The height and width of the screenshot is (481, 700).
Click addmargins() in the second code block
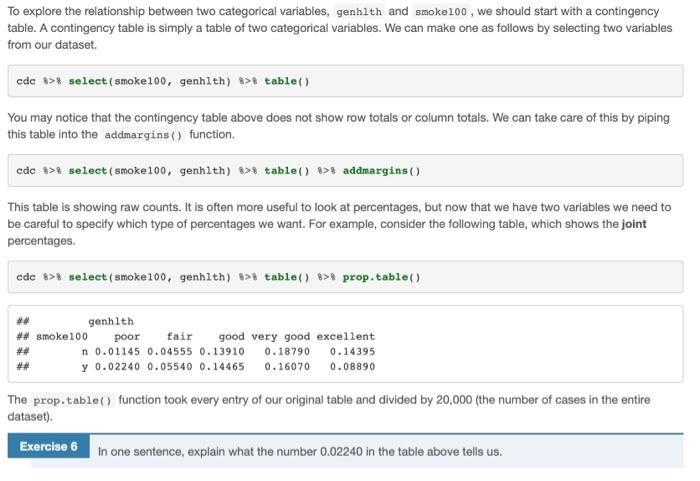coord(382,171)
